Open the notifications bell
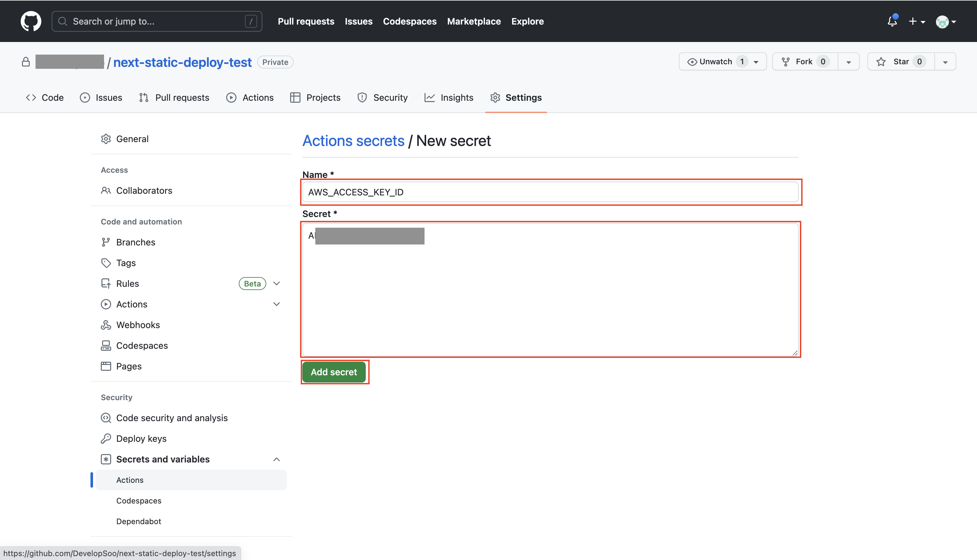977x560 pixels. pos(892,21)
